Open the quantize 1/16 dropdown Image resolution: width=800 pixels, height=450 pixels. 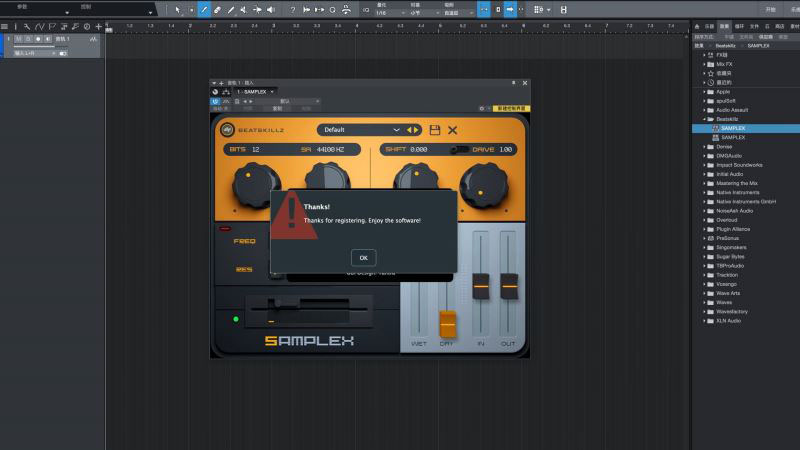(389, 13)
